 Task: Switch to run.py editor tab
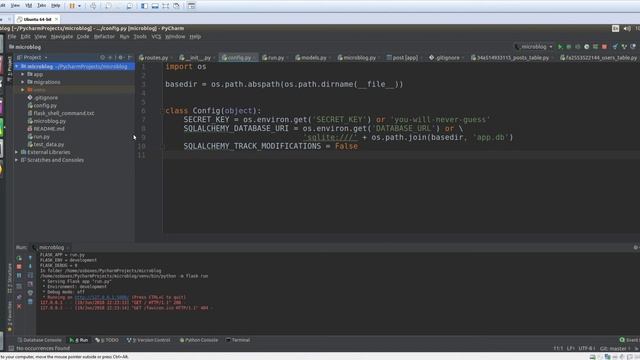click(273, 58)
